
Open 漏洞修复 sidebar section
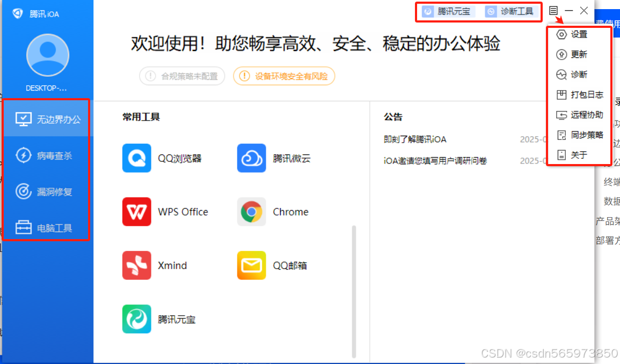pyautogui.click(x=47, y=191)
